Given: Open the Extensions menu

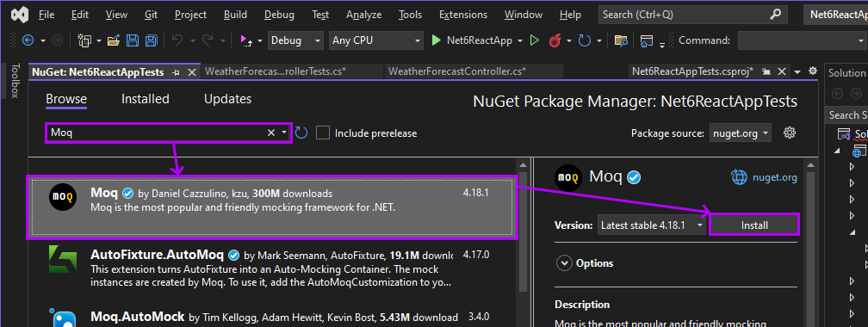Looking at the screenshot, I should 463,15.
